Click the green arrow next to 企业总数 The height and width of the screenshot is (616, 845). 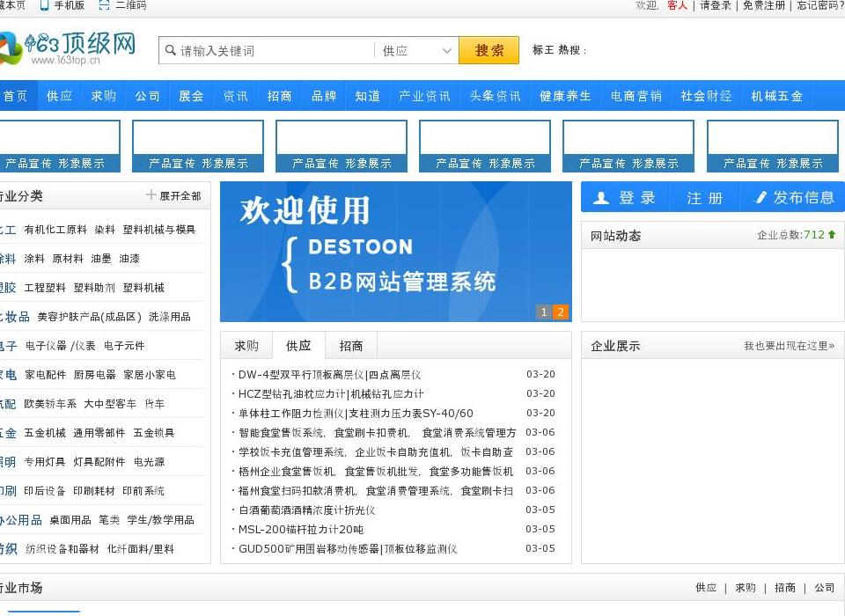(x=832, y=234)
